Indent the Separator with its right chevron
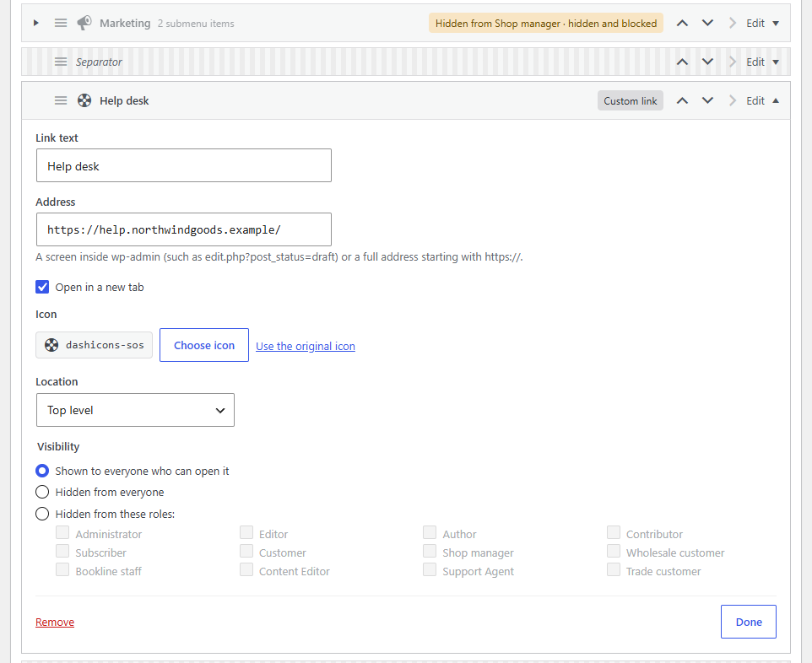 (x=733, y=62)
